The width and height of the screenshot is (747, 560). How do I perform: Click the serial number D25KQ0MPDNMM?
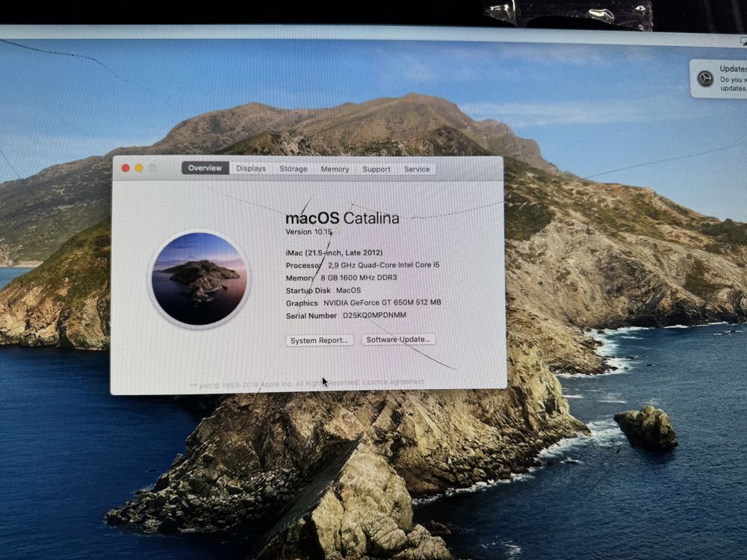pos(374,315)
